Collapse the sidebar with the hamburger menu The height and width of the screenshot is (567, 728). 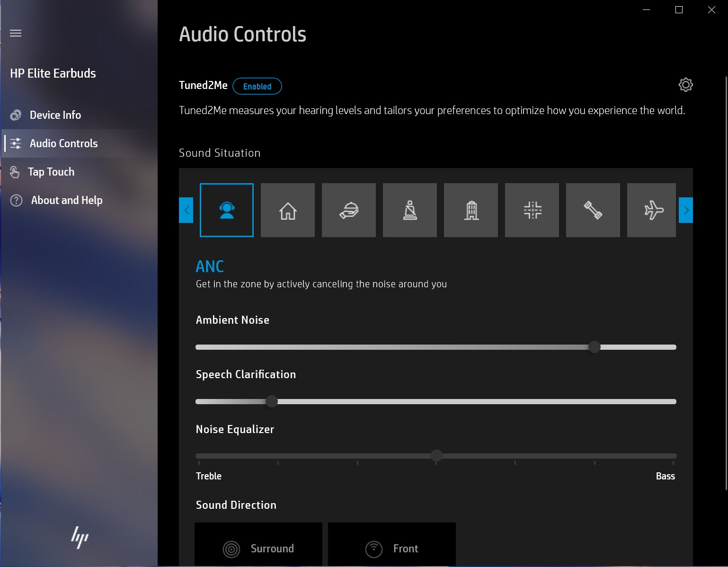(x=16, y=33)
